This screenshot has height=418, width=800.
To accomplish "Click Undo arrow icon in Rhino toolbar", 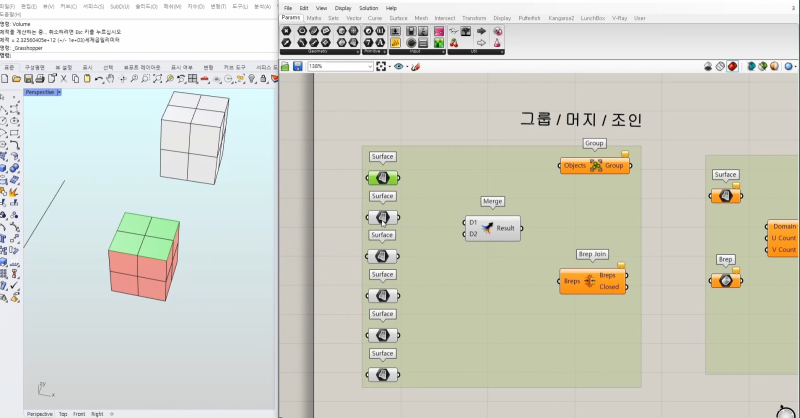I will pos(98,79).
